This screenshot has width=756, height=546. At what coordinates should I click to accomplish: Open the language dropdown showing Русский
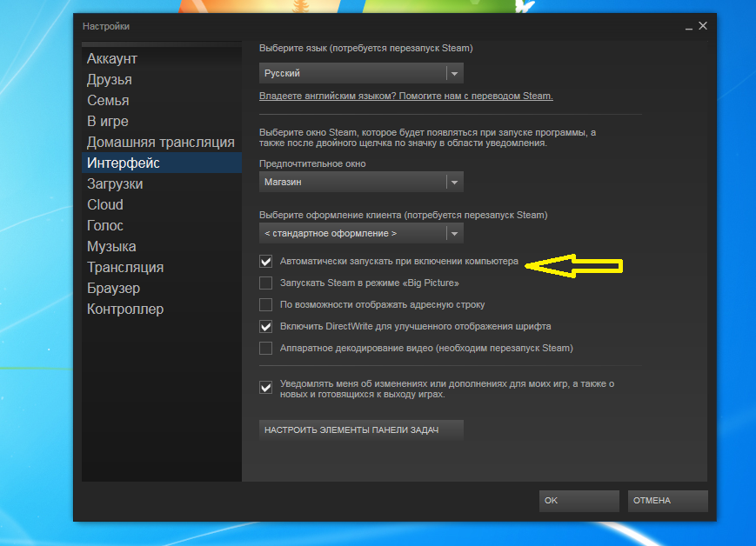(x=361, y=73)
